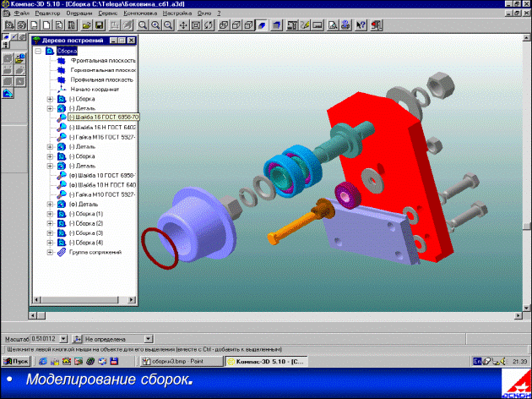
Task: Open the Компоновка menu
Action: click(x=140, y=14)
